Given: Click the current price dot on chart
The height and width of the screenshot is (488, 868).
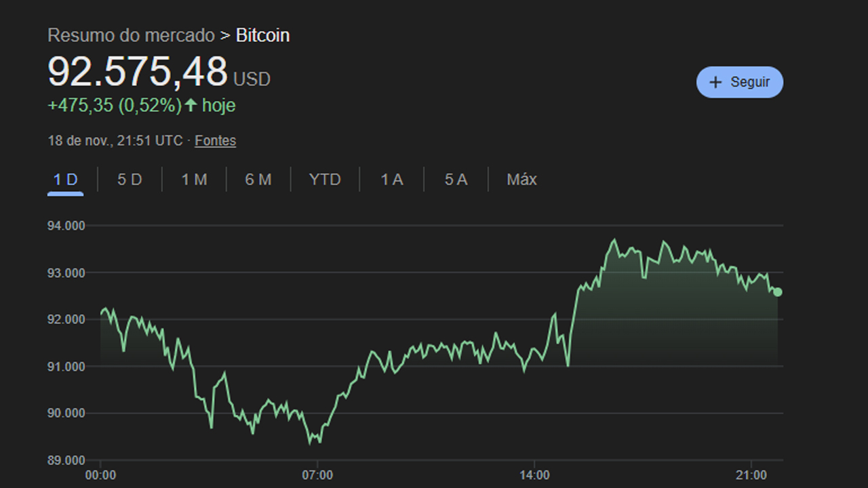Looking at the screenshot, I should [777, 292].
